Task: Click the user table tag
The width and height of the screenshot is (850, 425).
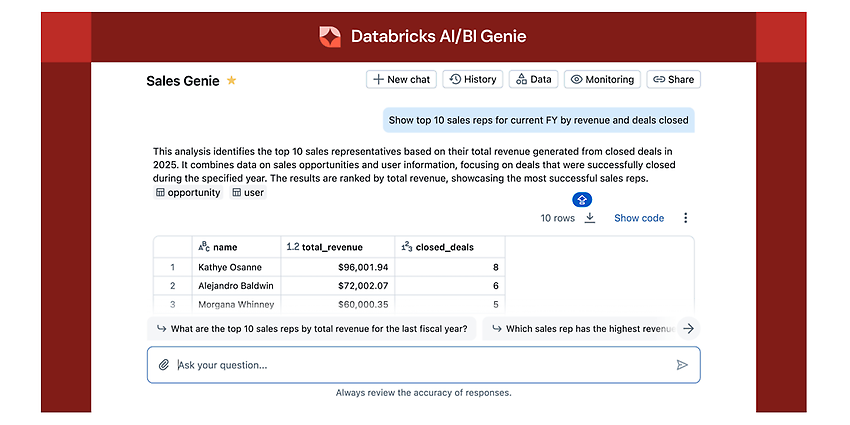Action: tap(248, 192)
